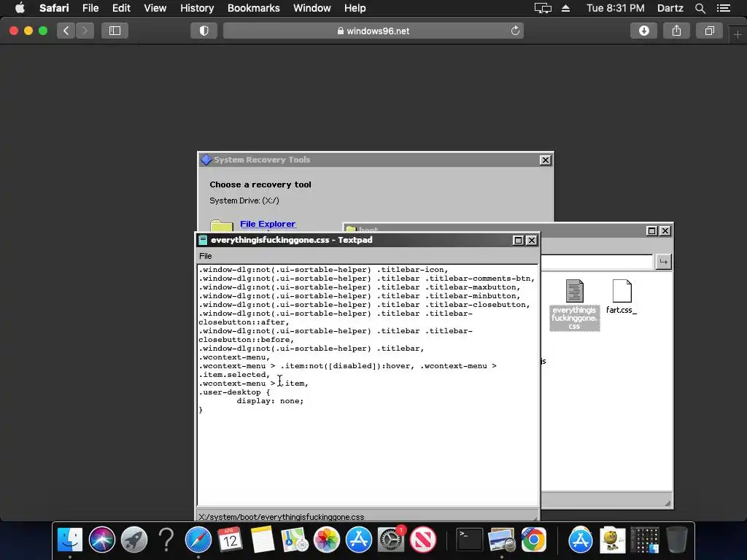The image size is (747, 560).
Task: Open the File Explorer recovery tool link
Action: [x=268, y=224]
